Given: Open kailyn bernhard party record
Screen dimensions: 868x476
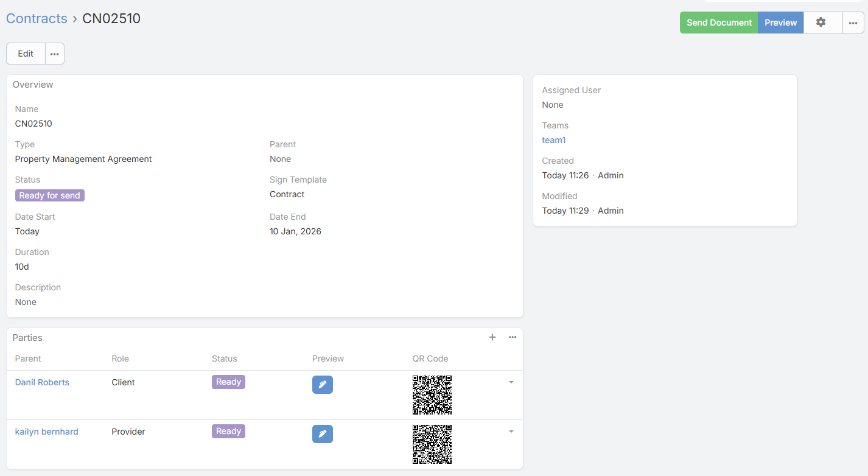Looking at the screenshot, I should point(46,432).
